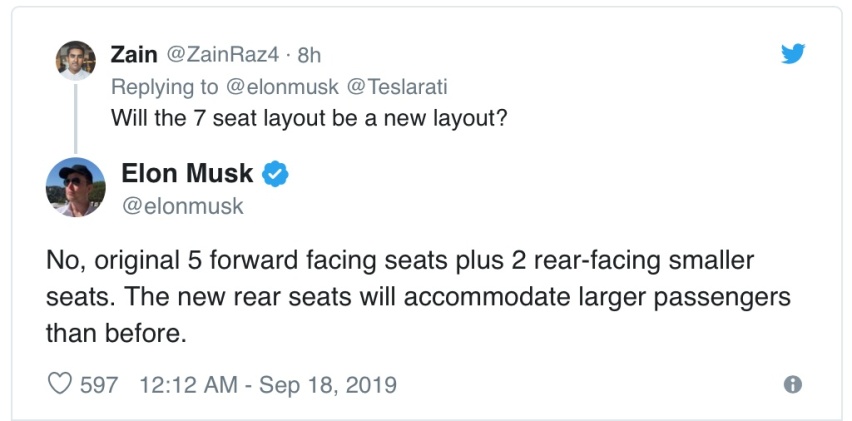Click the heart like icon
Screen dimensions: 852x421
tap(59, 385)
